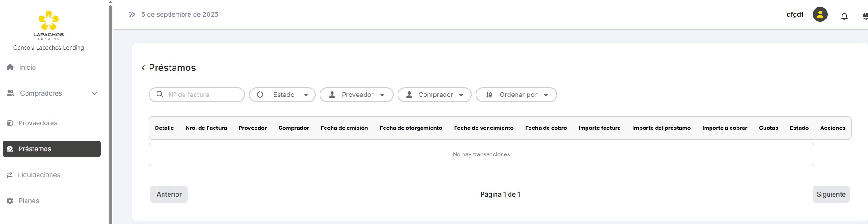The width and height of the screenshot is (868, 224).
Task: Open the Estado filter dropdown
Action: click(282, 95)
